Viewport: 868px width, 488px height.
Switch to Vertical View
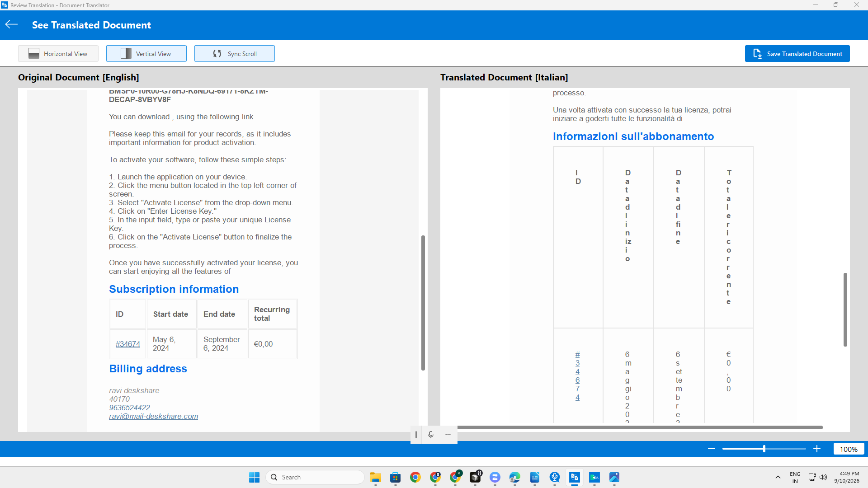click(146, 53)
